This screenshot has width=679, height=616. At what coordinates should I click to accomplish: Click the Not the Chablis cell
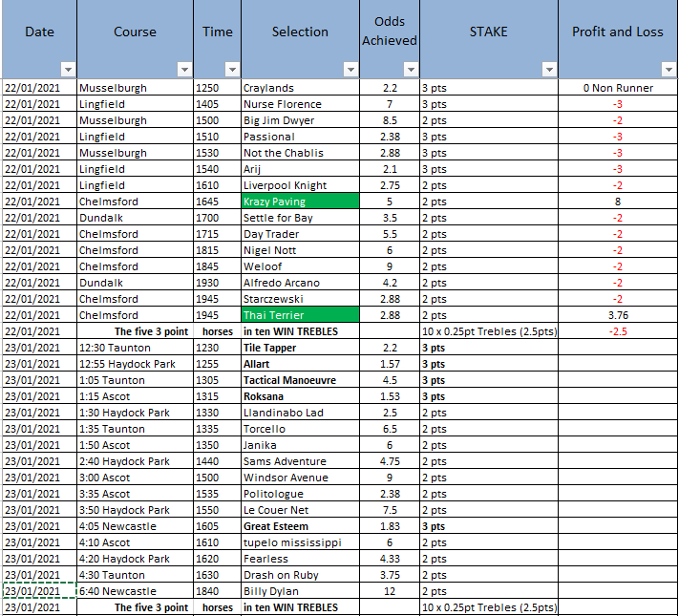300,153
